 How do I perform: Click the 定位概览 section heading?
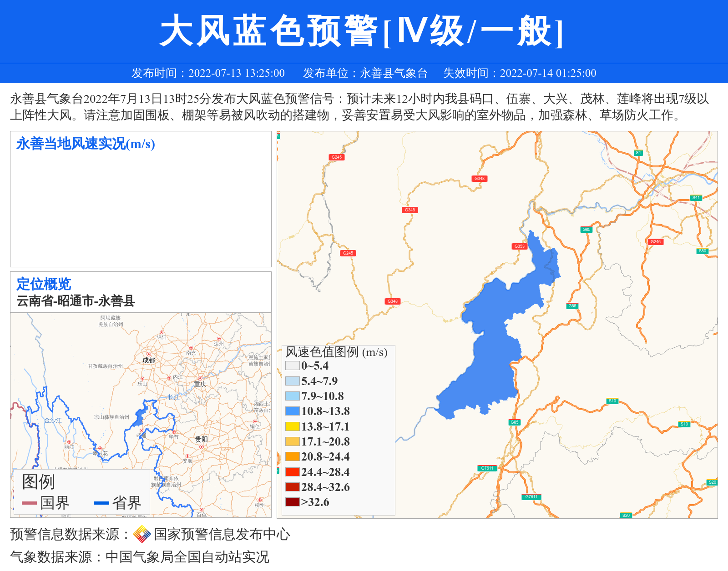(x=44, y=284)
